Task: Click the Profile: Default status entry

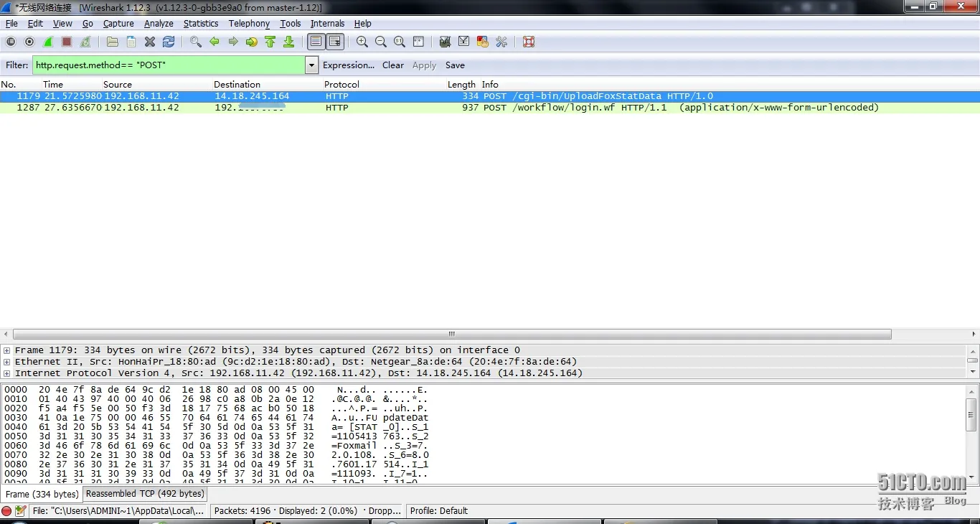Action: click(x=438, y=511)
